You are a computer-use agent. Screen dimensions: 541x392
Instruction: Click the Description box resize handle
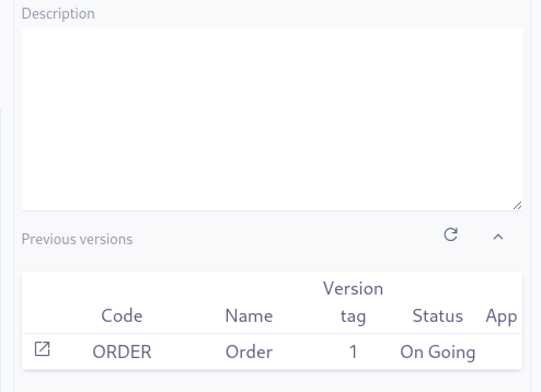[x=517, y=205]
